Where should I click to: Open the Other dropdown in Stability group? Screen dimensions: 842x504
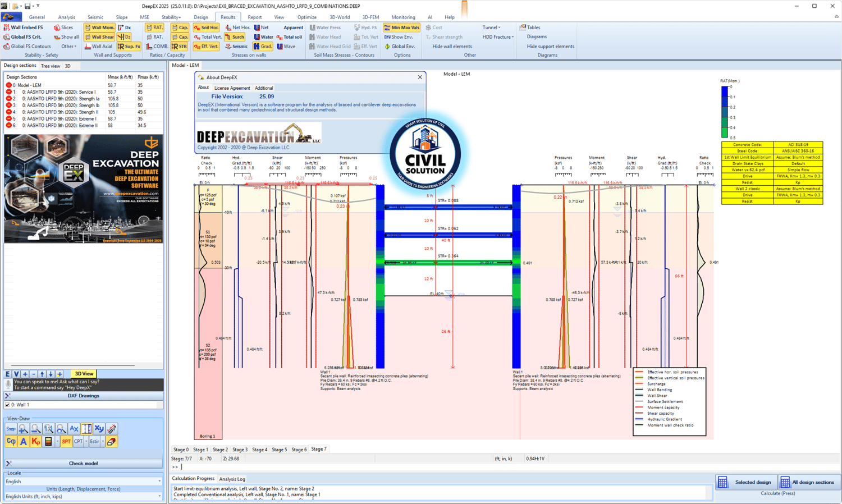(x=68, y=47)
